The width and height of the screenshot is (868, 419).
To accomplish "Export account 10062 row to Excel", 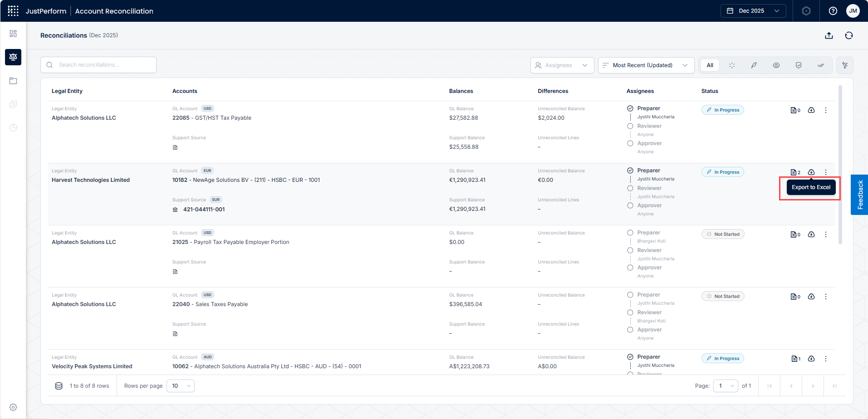I will coord(811,359).
